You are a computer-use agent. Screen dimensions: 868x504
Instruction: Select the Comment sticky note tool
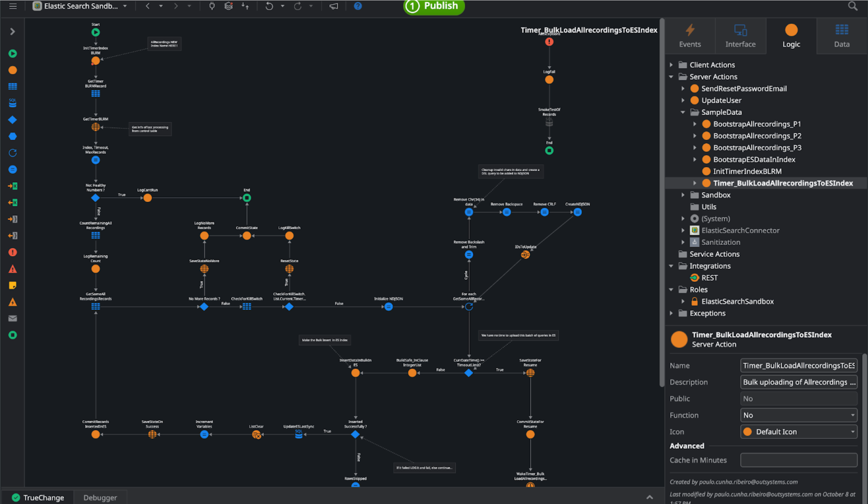(x=13, y=285)
